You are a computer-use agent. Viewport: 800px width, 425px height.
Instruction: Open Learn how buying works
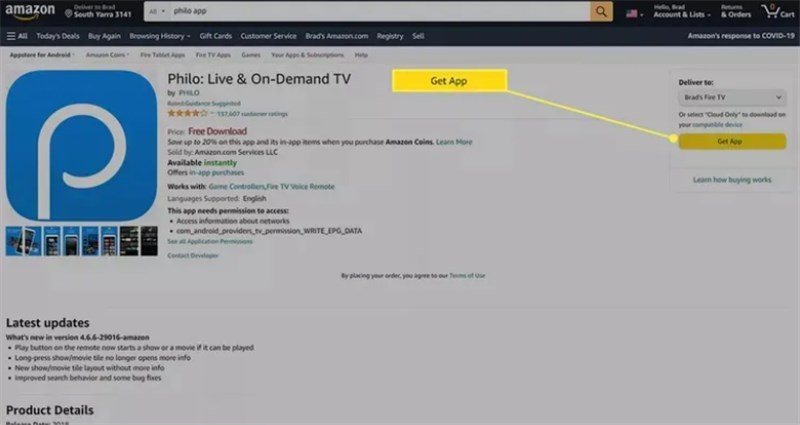732,180
